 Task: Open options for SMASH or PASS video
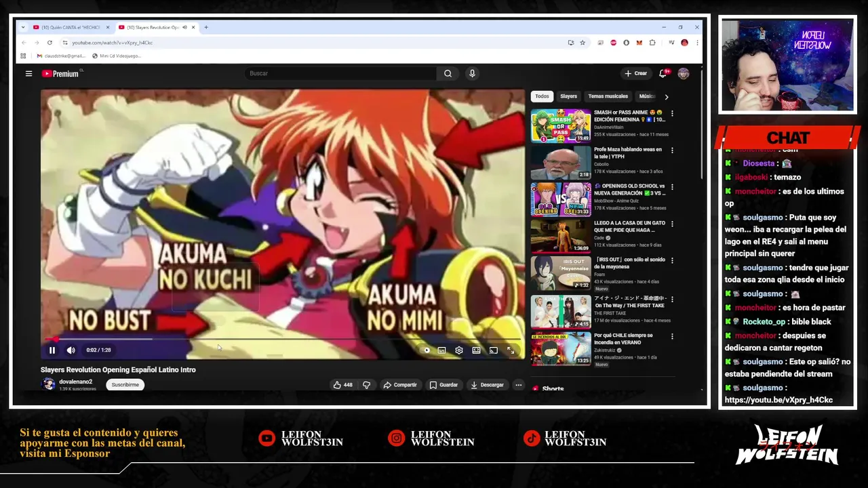pyautogui.click(x=672, y=113)
